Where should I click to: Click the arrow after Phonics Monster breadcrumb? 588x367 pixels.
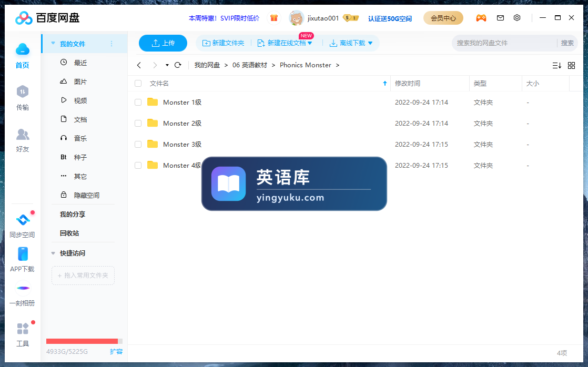point(338,65)
